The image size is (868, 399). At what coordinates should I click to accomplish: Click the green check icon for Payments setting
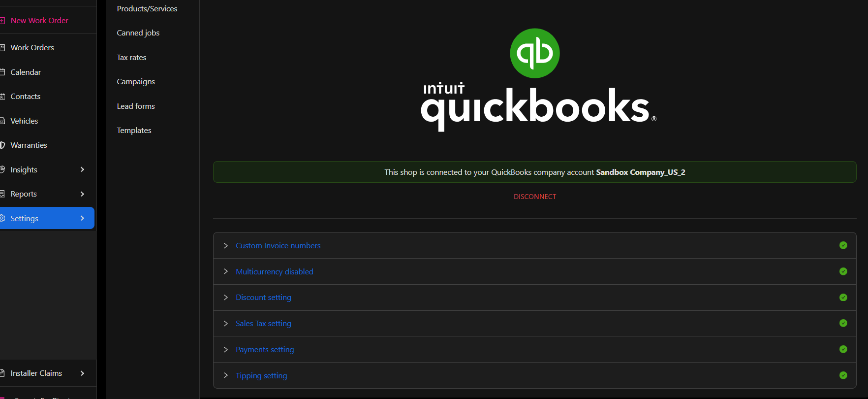pos(843,349)
